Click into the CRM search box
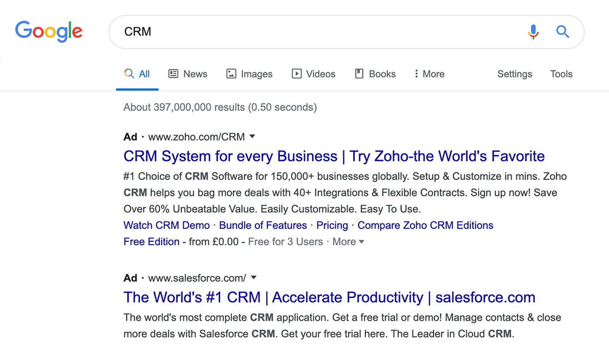609x364 pixels. coord(316,32)
